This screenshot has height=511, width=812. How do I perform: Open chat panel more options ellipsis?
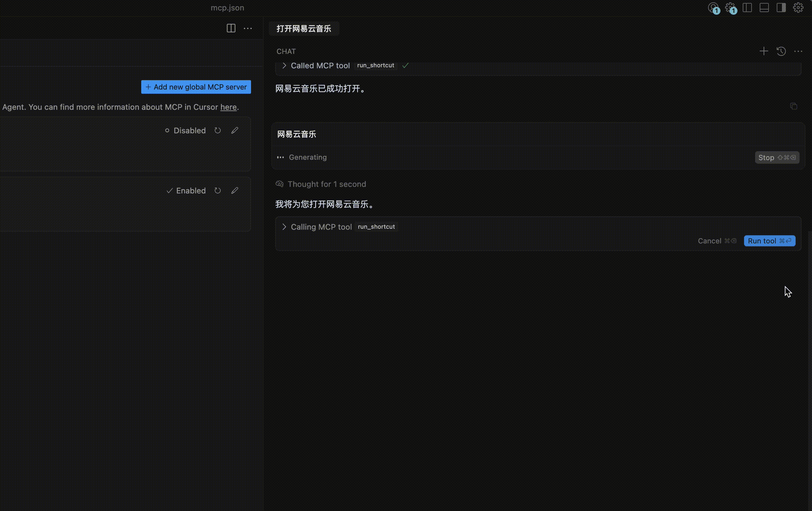pos(798,51)
